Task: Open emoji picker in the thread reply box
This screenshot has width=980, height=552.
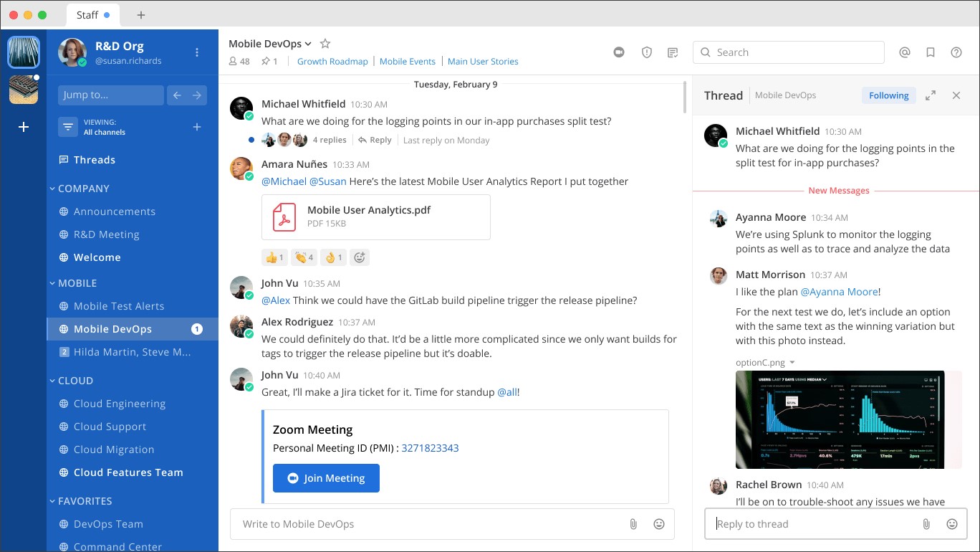Action: point(952,524)
